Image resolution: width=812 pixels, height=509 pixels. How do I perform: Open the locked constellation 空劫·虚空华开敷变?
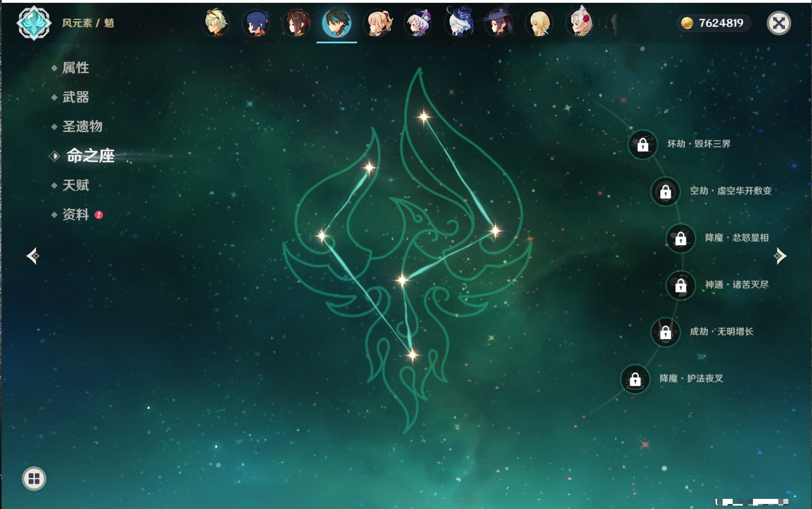666,191
